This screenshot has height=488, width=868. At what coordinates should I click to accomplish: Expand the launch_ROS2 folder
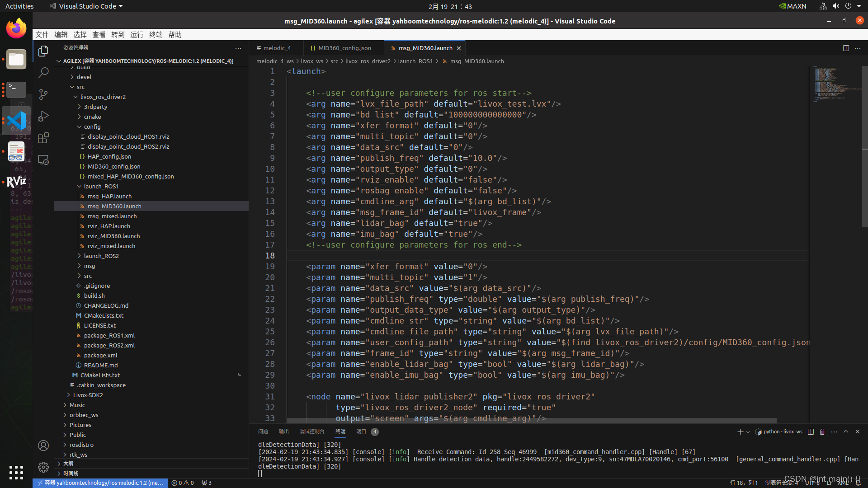101,256
